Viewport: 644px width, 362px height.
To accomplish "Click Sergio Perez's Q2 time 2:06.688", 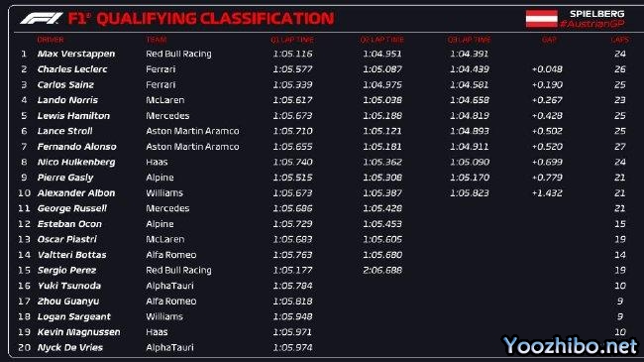I will point(382,271).
